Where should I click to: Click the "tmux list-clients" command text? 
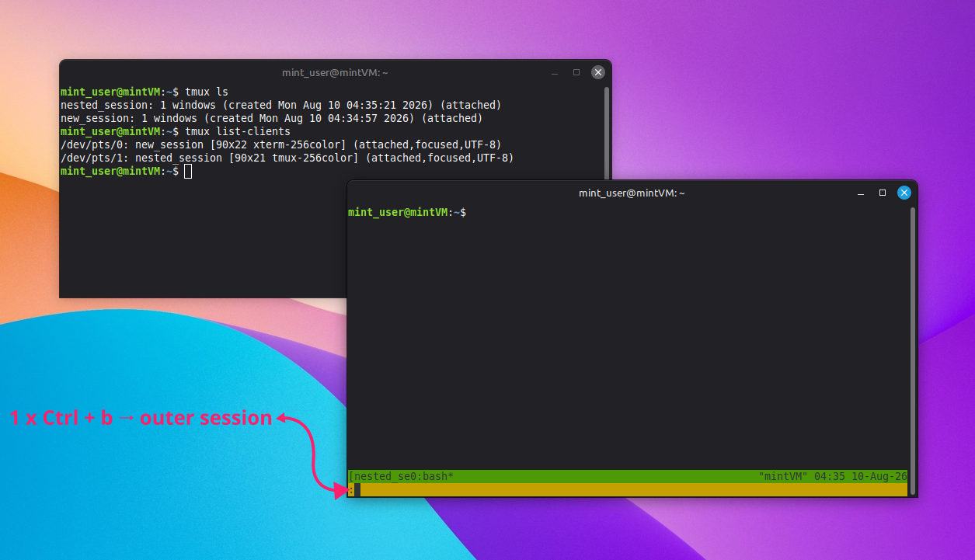pyautogui.click(x=238, y=131)
